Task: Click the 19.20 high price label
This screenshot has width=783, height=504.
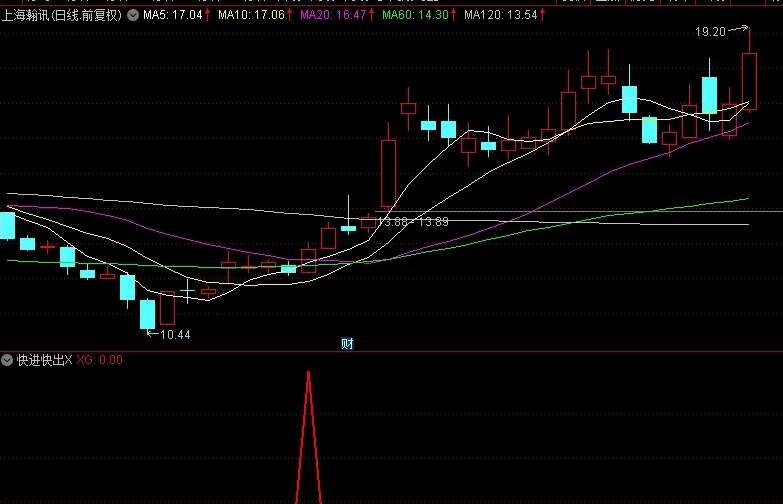Action: tap(710, 32)
